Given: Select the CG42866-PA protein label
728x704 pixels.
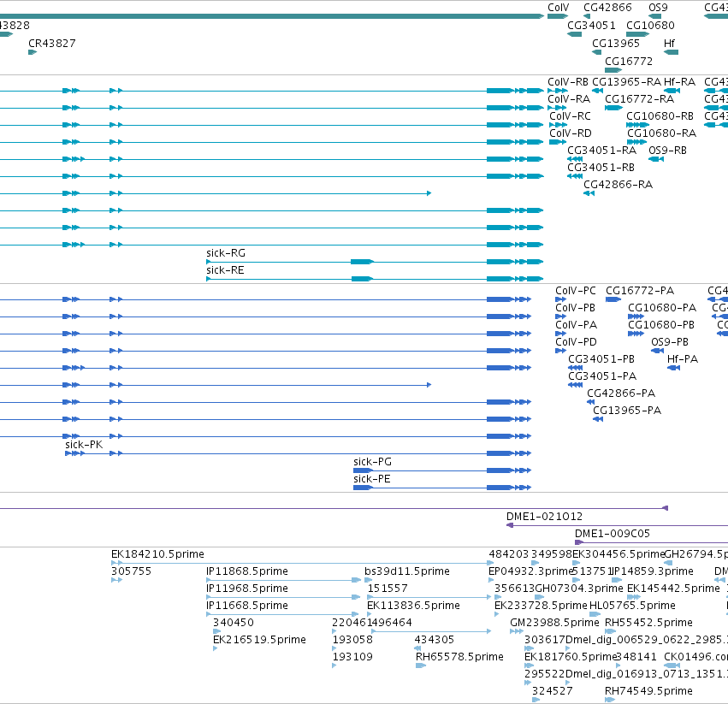Looking at the screenshot, I should click(x=621, y=393).
